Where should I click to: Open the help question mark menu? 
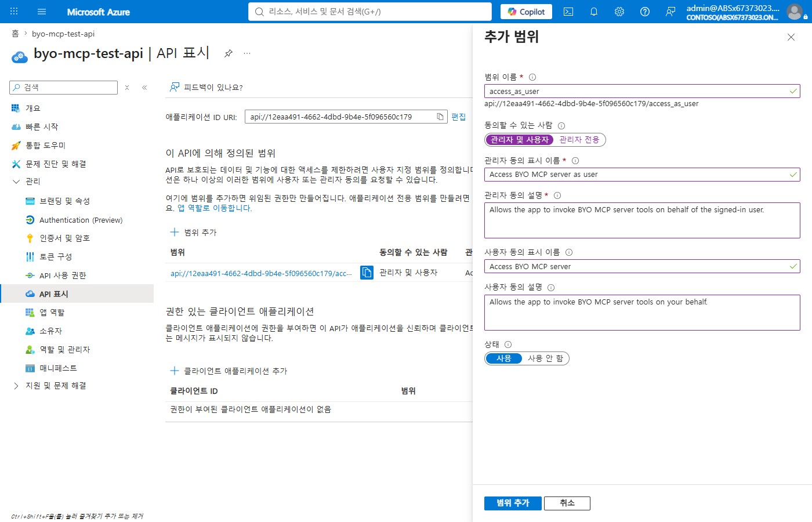click(645, 12)
